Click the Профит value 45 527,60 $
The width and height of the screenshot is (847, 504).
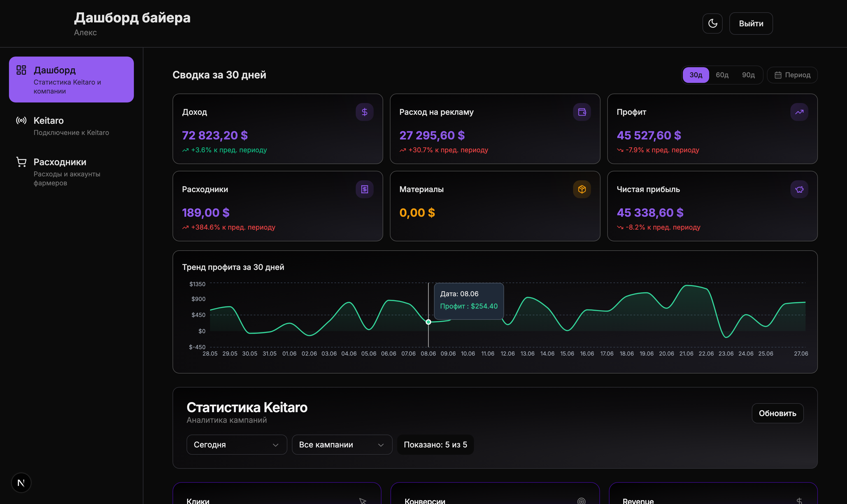[649, 135]
